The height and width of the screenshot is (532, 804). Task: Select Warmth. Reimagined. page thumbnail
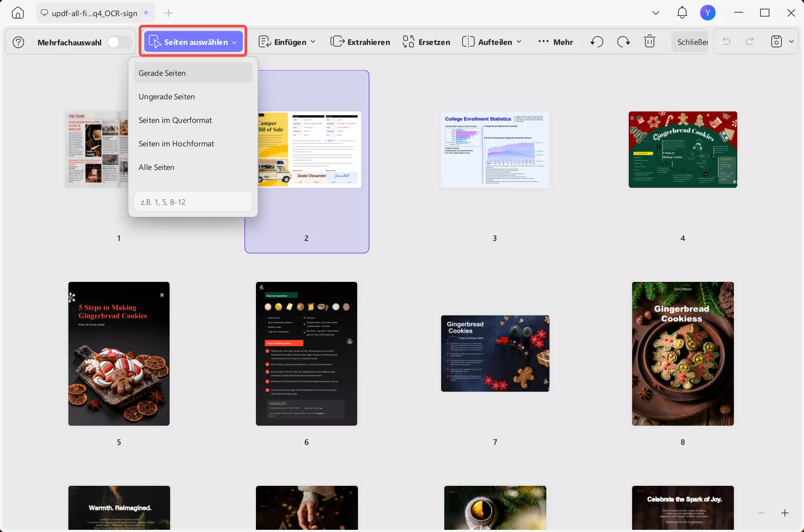[119, 508]
